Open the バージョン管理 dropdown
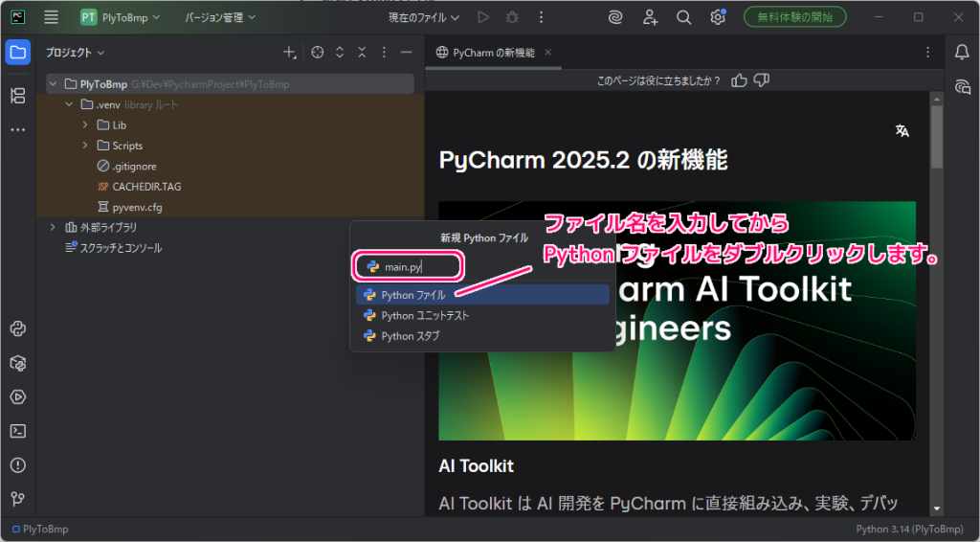The height and width of the screenshot is (542, 980). 220,17
